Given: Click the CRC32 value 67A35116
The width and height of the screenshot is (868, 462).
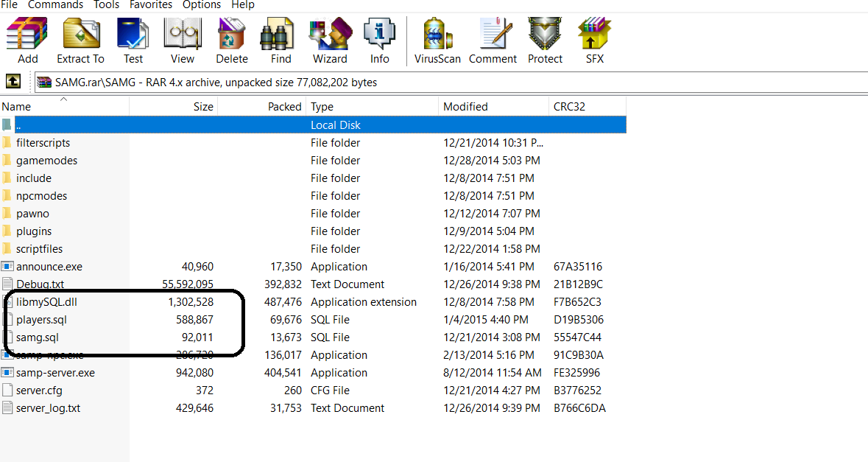Looking at the screenshot, I should click(x=578, y=267).
